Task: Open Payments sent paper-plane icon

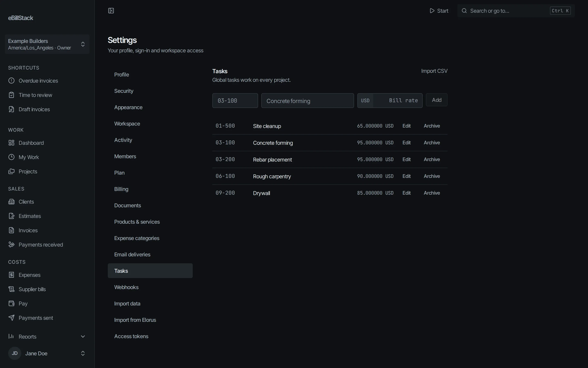Action: click(11, 318)
